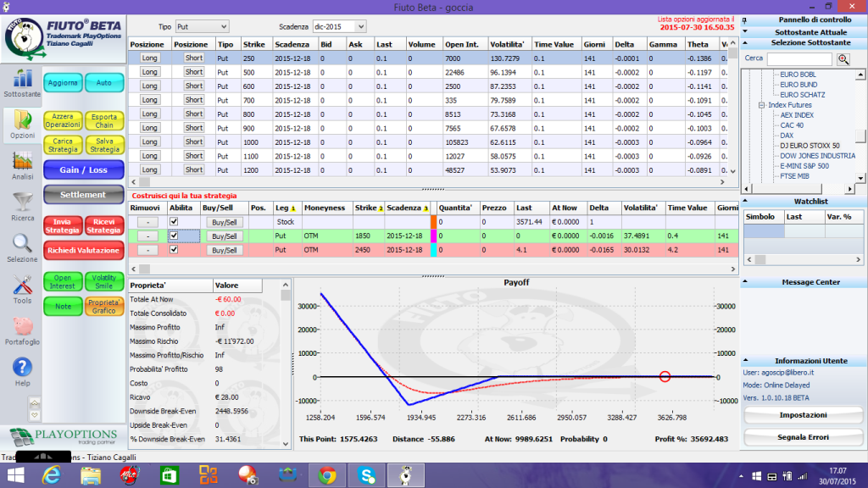Image resolution: width=868 pixels, height=488 pixels.
Task: Click the Gain / Loss button
Action: coord(84,169)
